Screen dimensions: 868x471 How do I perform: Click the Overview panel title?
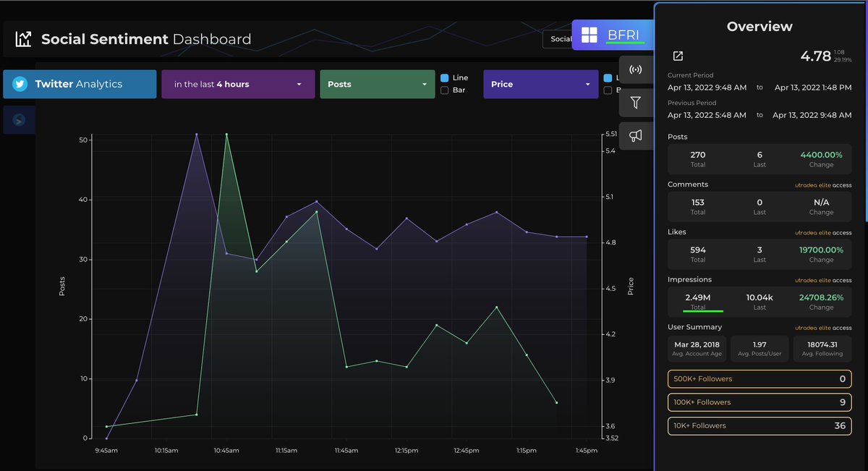coord(759,26)
